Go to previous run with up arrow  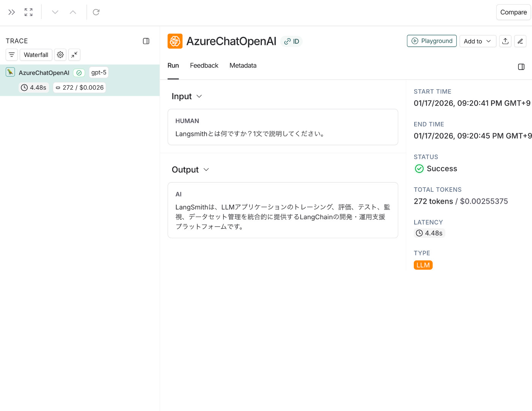point(73,12)
